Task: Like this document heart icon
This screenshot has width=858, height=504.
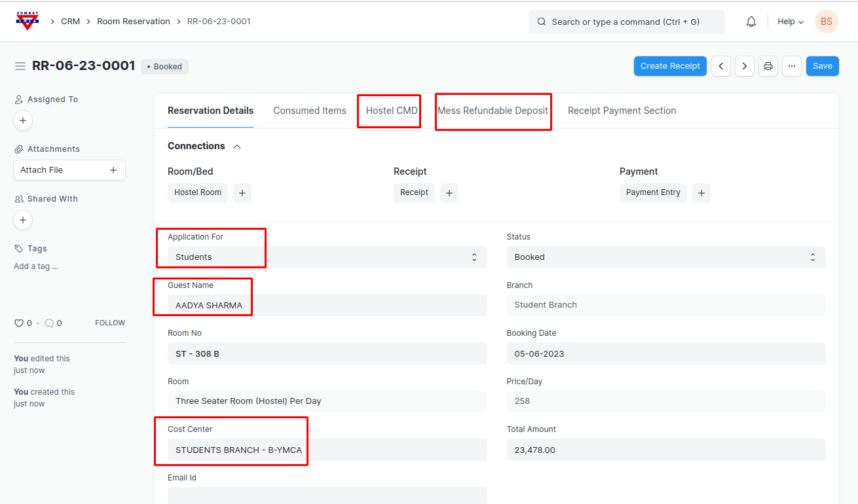Action: tap(19, 323)
